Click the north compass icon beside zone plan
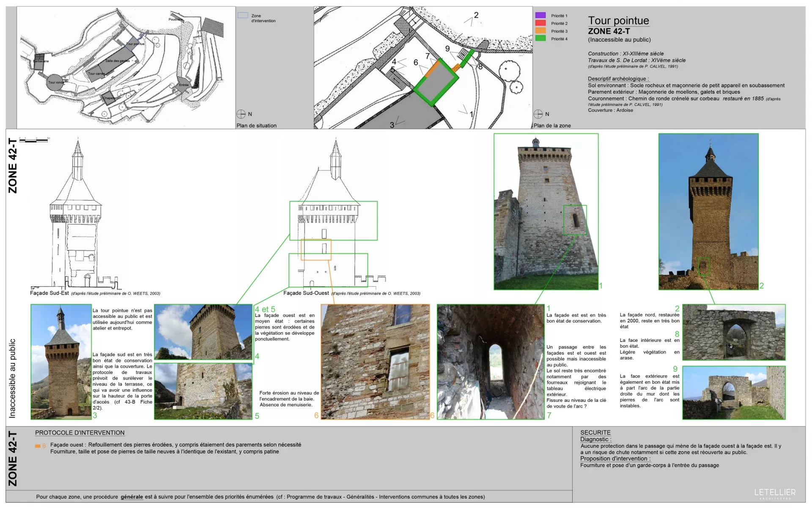Viewport: 812px width, 508px height. point(538,114)
